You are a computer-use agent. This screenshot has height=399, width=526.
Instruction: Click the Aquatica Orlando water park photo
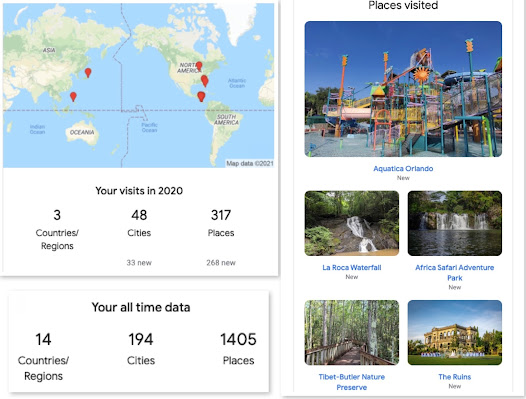point(403,89)
